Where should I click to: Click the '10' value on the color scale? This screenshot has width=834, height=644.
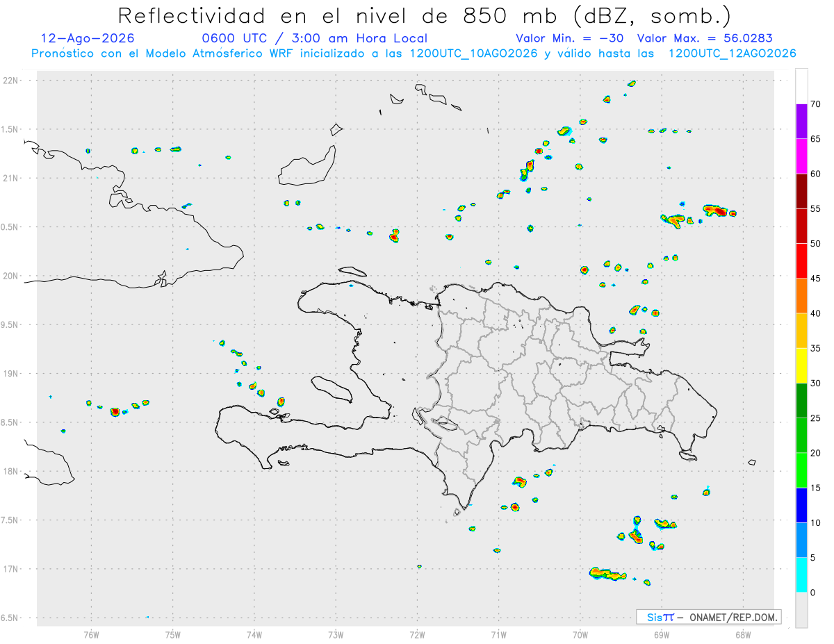click(x=815, y=523)
